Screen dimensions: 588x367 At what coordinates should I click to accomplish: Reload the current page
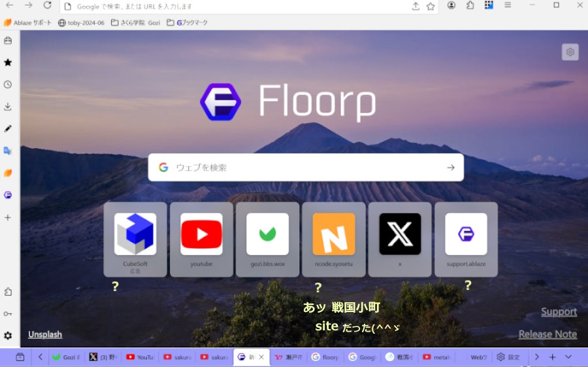(x=47, y=6)
